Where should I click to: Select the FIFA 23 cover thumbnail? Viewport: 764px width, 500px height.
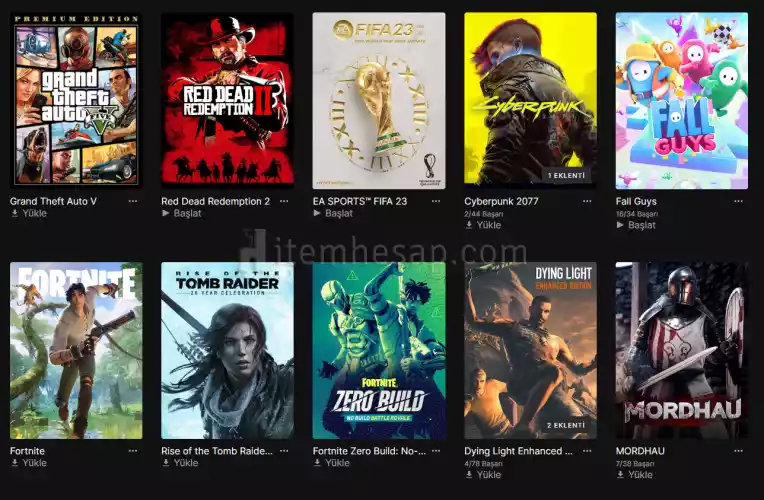pos(379,100)
